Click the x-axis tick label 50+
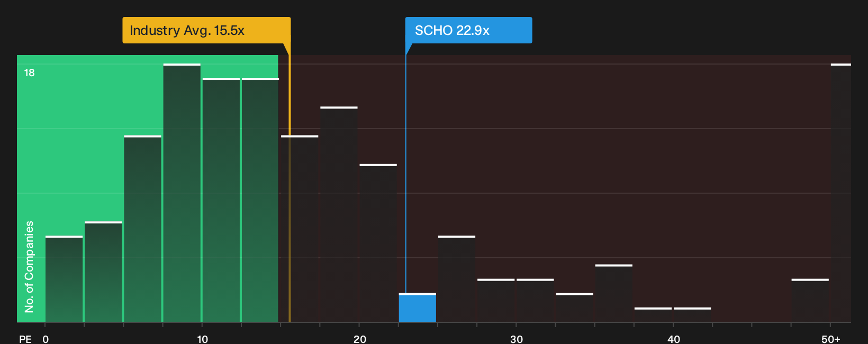Screen dimensions: 868x344 pyautogui.click(x=831, y=339)
